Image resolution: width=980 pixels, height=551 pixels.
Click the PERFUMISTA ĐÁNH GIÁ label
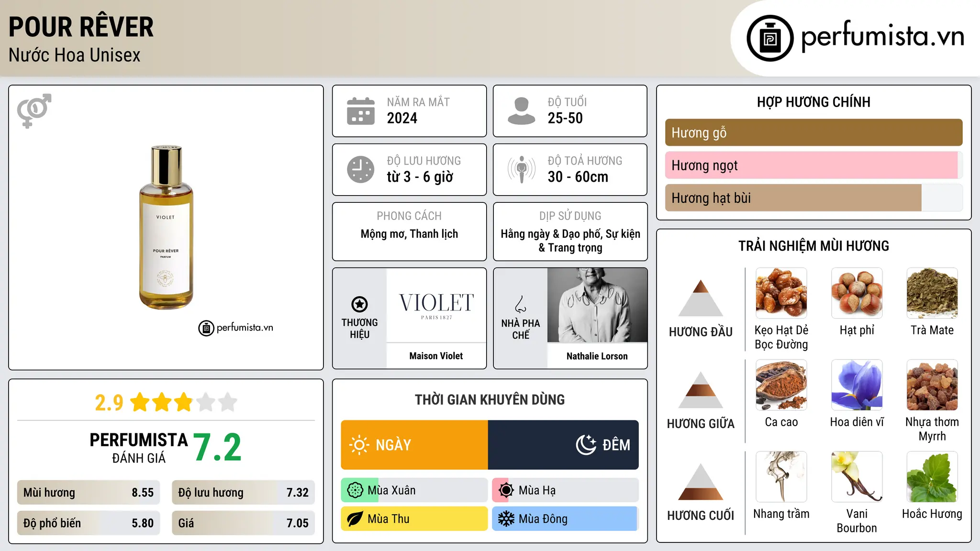point(139,448)
